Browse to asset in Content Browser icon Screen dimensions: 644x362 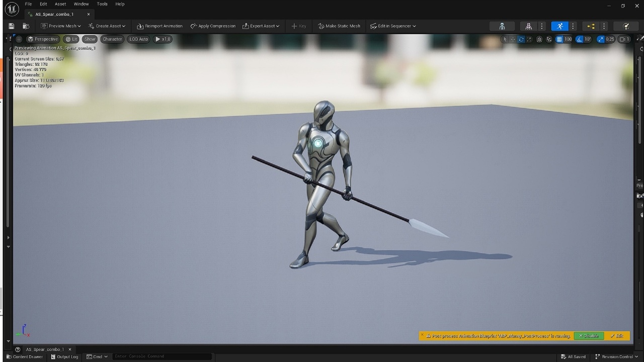click(x=26, y=26)
